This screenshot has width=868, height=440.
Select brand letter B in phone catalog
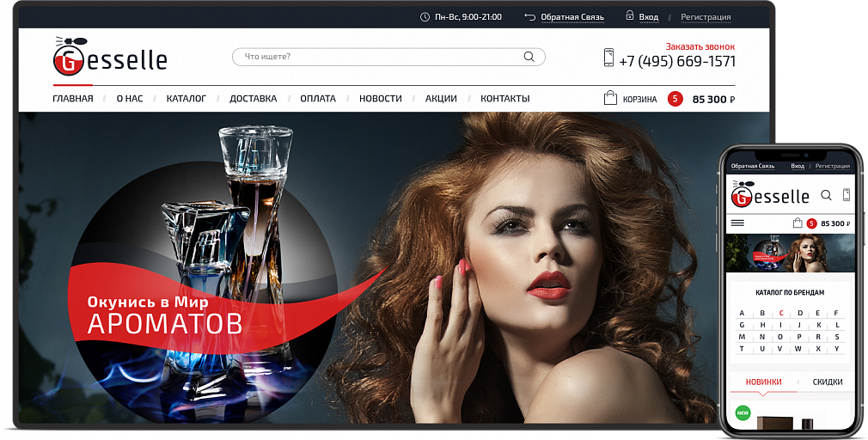click(x=762, y=314)
